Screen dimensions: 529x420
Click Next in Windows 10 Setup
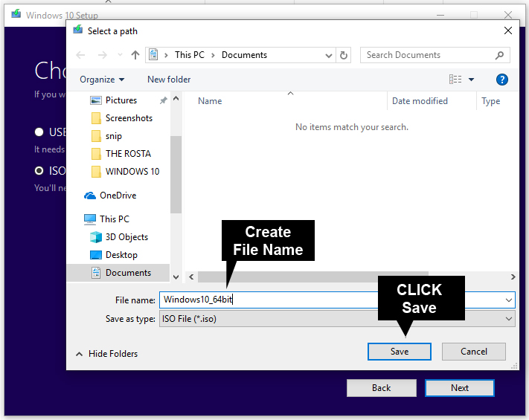[460, 388]
